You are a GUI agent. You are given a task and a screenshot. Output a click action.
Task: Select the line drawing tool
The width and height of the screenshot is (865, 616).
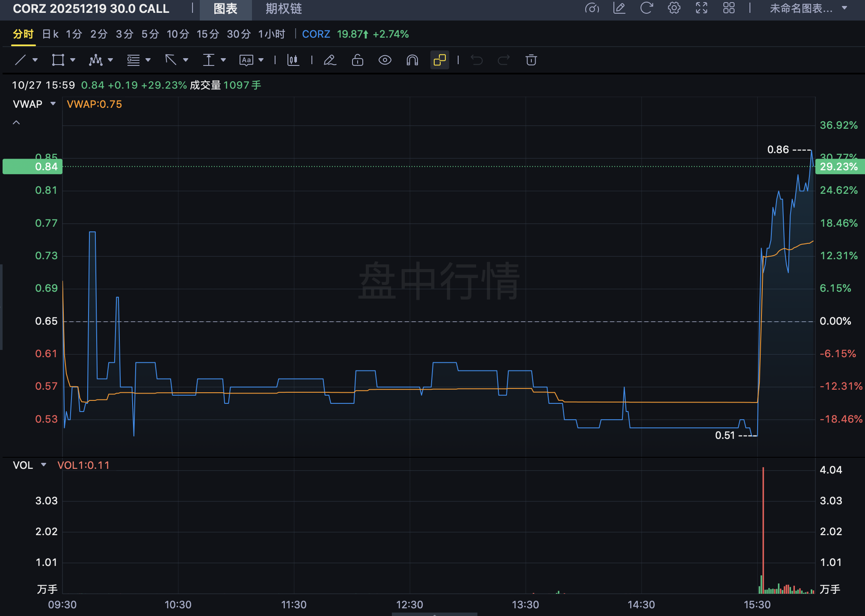coord(21,60)
